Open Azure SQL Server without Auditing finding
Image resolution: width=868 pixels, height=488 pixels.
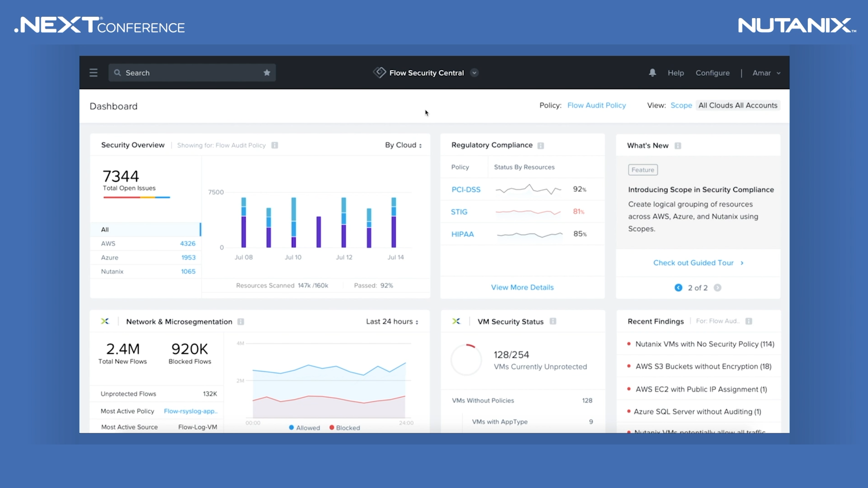[x=697, y=411]
